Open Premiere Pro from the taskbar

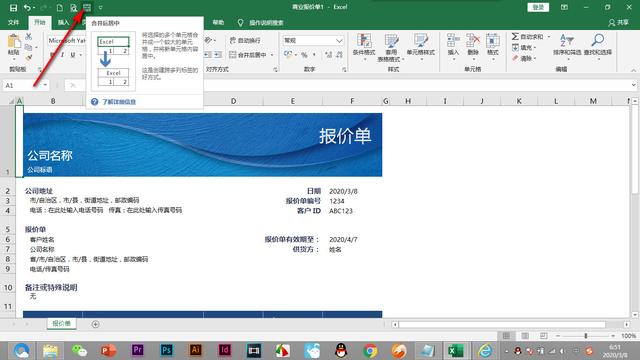point(138,351)
